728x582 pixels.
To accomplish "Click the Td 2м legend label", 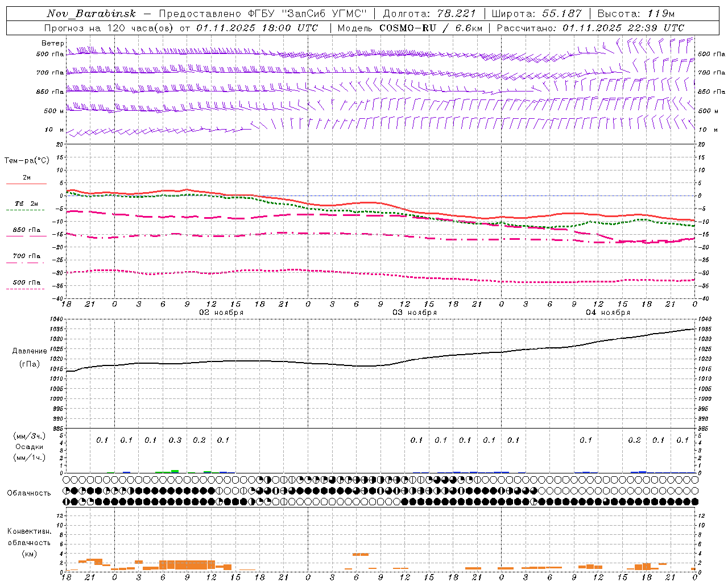I will point(26,203).
